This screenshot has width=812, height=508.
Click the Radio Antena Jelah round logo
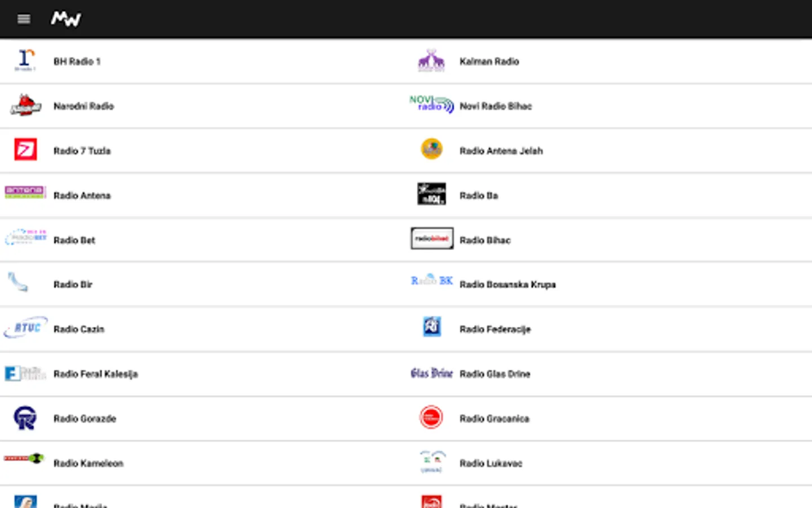(431, 149)
